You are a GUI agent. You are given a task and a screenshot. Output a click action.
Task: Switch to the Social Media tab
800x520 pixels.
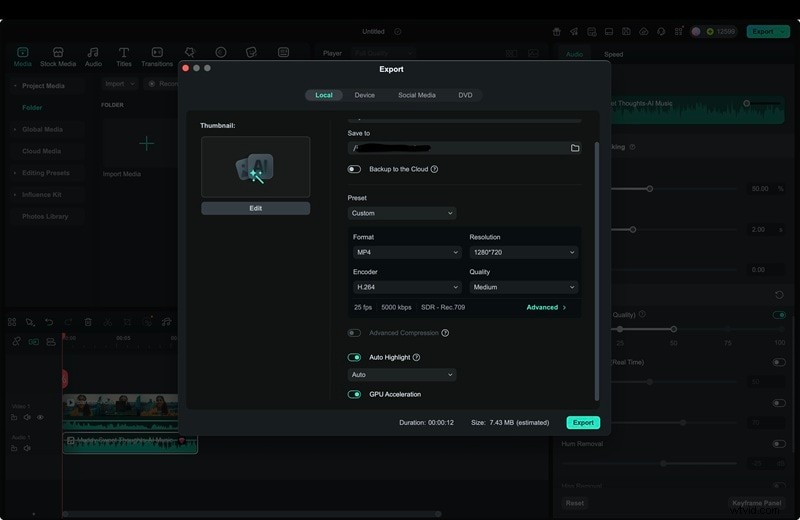coord(417,95)
